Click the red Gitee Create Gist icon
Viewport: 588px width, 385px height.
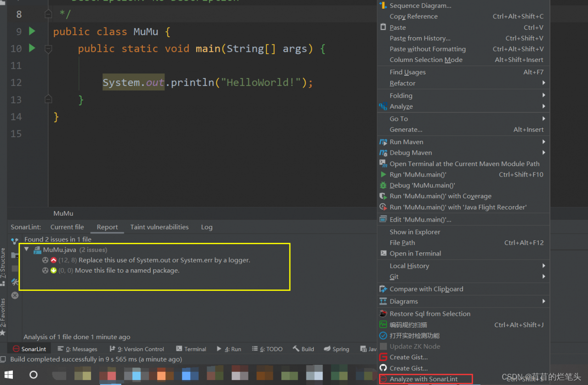point(383,357)
